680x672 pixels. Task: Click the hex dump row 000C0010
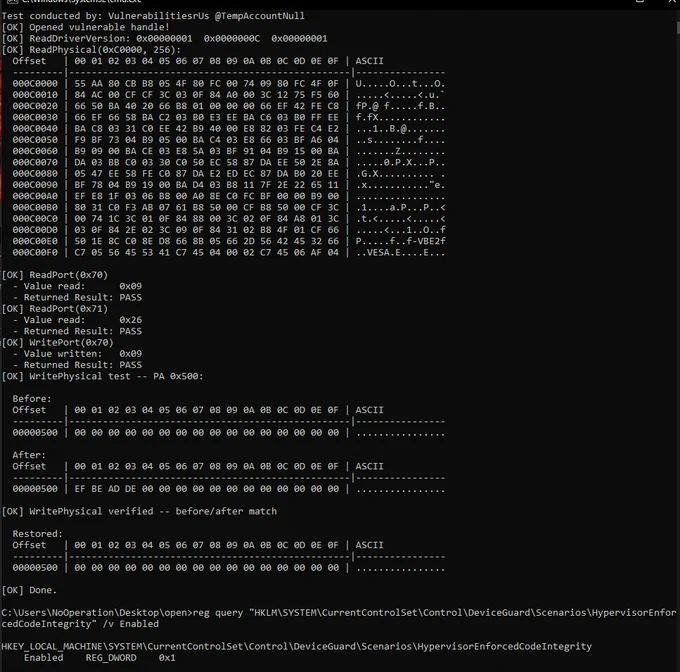[x=229, y=95]
